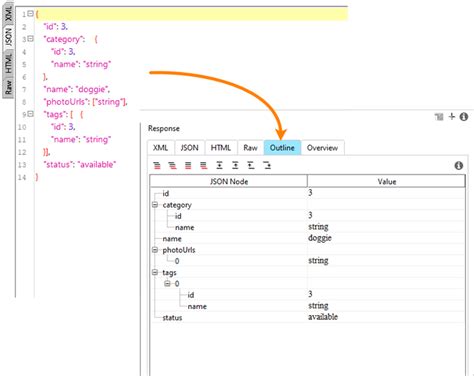Open the HTML tab in Response panel
The height and width of the screenshot is (376, 474).
click(221, 148)
